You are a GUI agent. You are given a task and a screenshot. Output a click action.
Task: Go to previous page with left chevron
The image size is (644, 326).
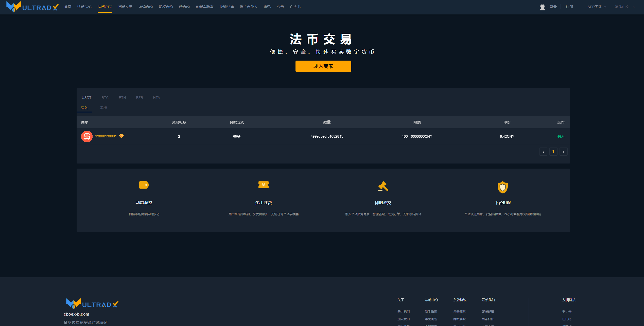coord(543,152)
